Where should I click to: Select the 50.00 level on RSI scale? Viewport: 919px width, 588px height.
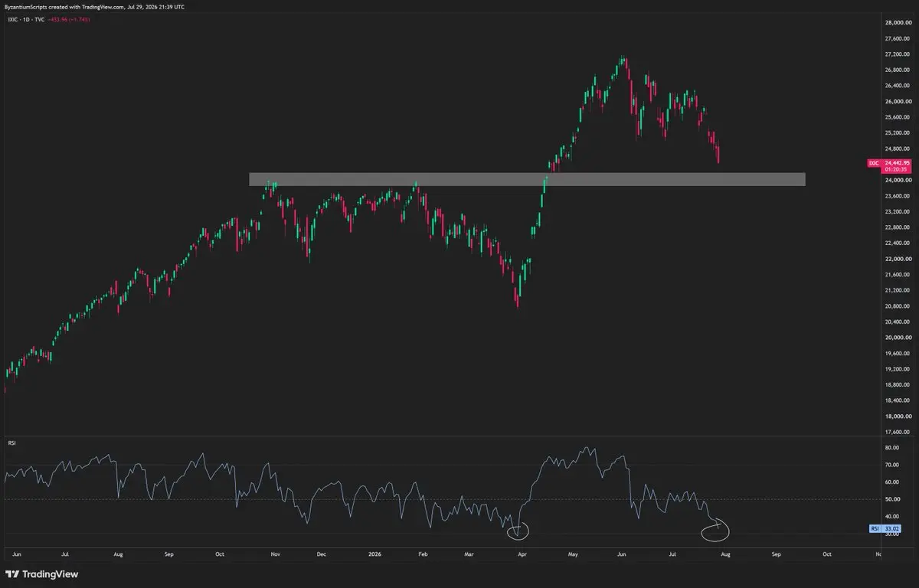(892, 499)
